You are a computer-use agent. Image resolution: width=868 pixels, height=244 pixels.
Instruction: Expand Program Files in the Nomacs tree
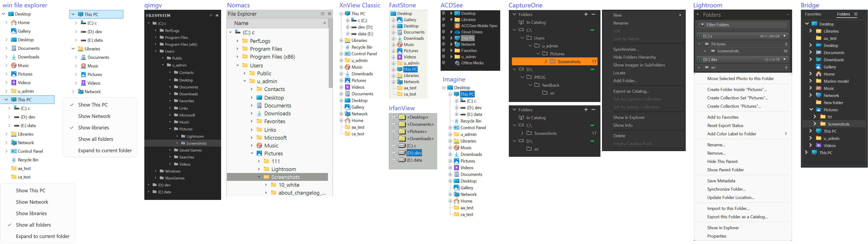tap(238, 49)
